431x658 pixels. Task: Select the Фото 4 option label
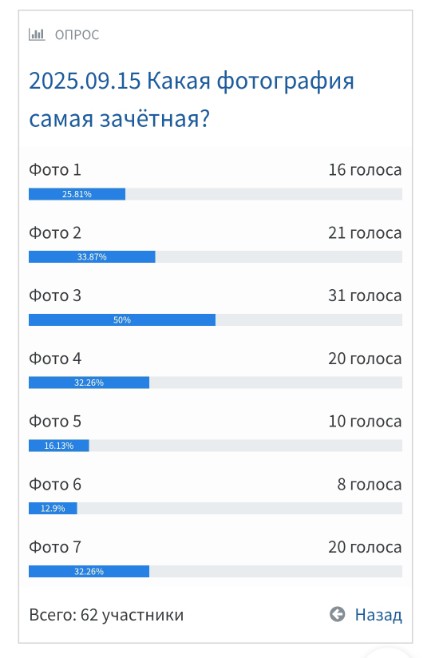[55, 359]
